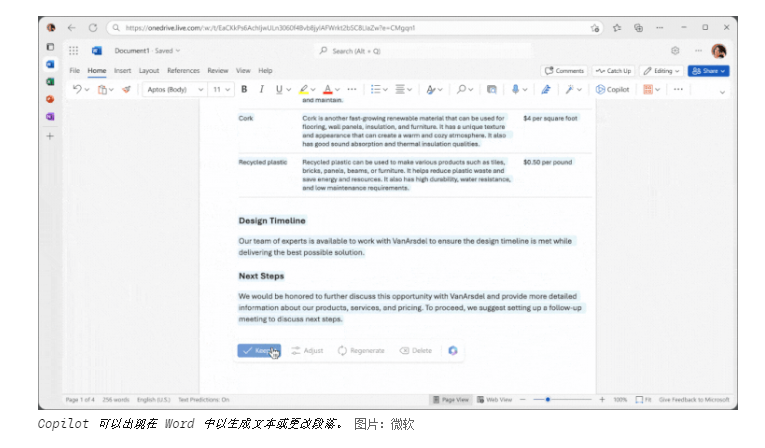Click the Word logo icon beside Document1
Image resolution: width=765 pixels, height=448 pixels.
click(x=97, y=50)
